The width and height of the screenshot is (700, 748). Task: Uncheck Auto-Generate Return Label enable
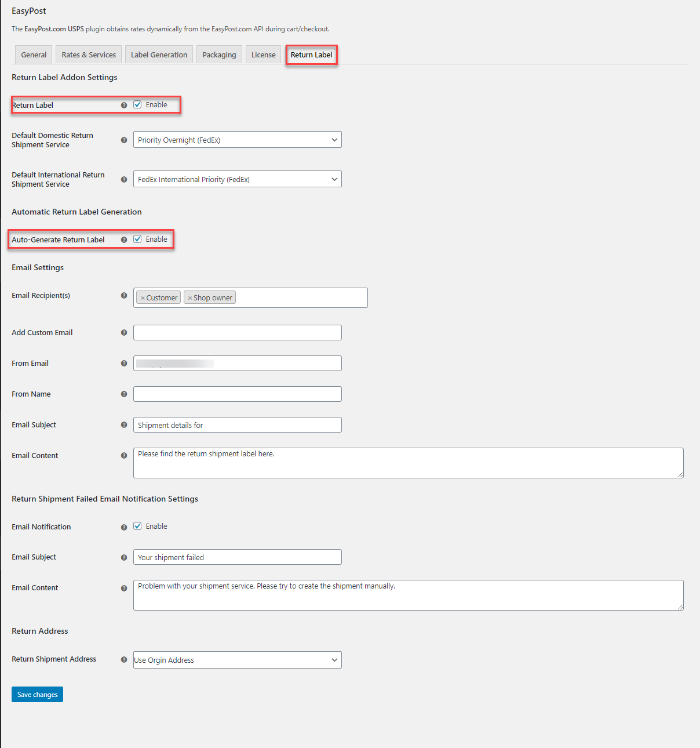coord(137,238)
